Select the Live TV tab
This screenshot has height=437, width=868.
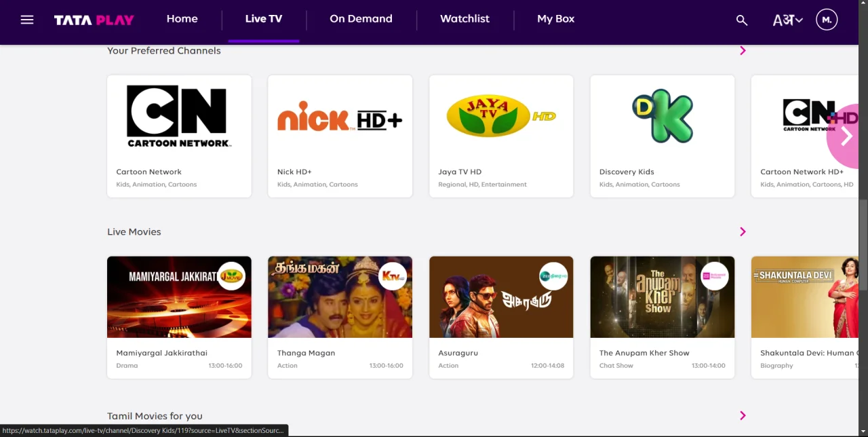(x=264, y=19)
